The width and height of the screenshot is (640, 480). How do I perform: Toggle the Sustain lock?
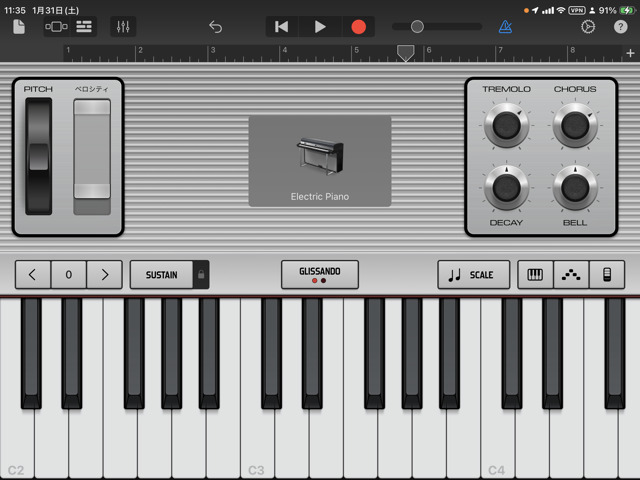coord(201,274)
